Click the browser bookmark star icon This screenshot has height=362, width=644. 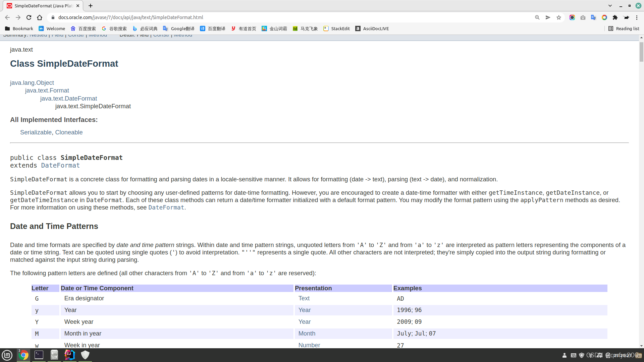tap(558, 17)
